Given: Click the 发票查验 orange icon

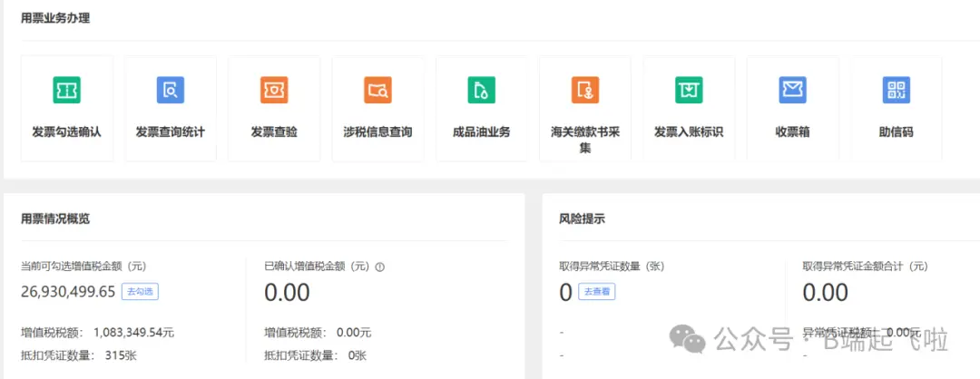Looking at the screenshot, I should point(274,90).
